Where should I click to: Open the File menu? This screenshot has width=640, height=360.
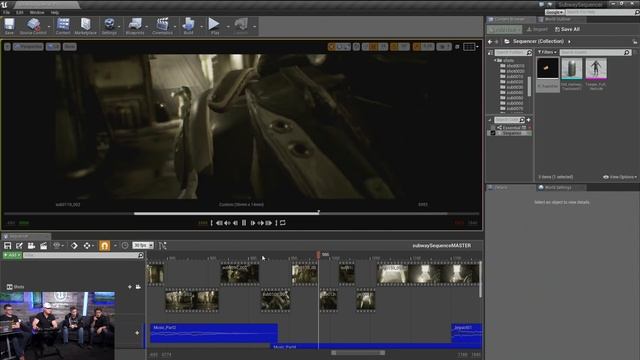click(7, 12)
